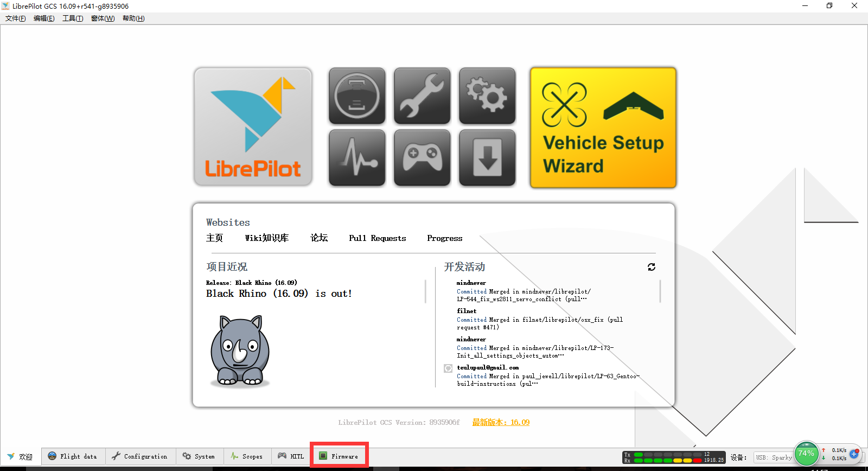Click the Black Rhino mascot image
Viewport: 868px width, 471px height.
click(240, 351)
